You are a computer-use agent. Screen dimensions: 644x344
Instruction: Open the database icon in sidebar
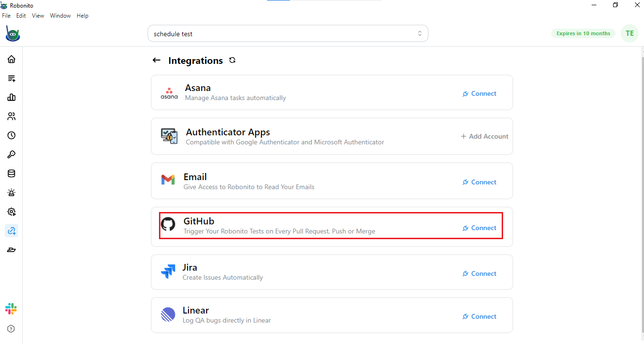(x=11, y=173)
